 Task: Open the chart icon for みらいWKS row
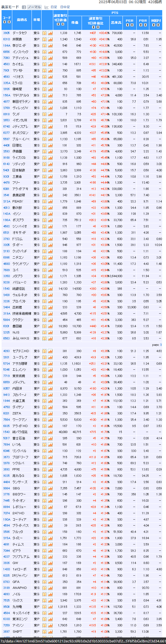tap(50, 339)
